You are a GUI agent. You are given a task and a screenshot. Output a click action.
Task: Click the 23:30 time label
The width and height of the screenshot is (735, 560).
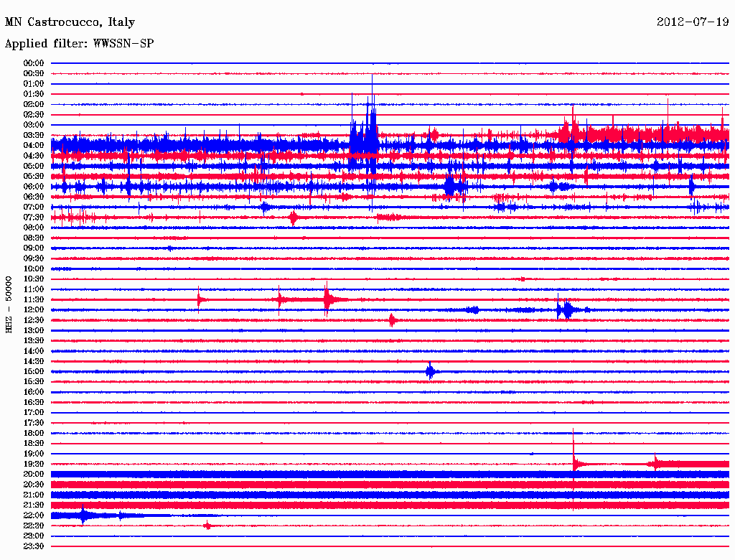pyautogui.click(x=34, y=546)
